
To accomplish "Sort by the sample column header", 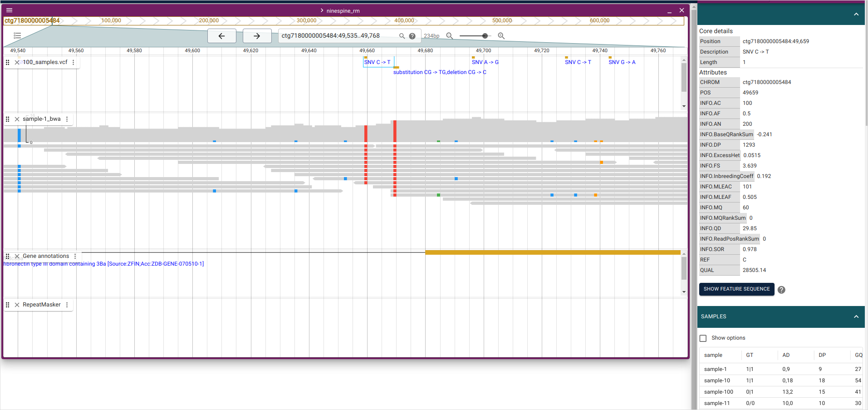I will pos(713,355).
